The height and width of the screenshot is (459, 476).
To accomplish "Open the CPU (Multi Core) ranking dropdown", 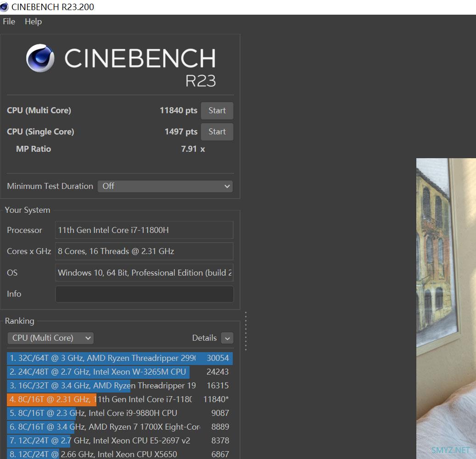I will coord(50,338).
